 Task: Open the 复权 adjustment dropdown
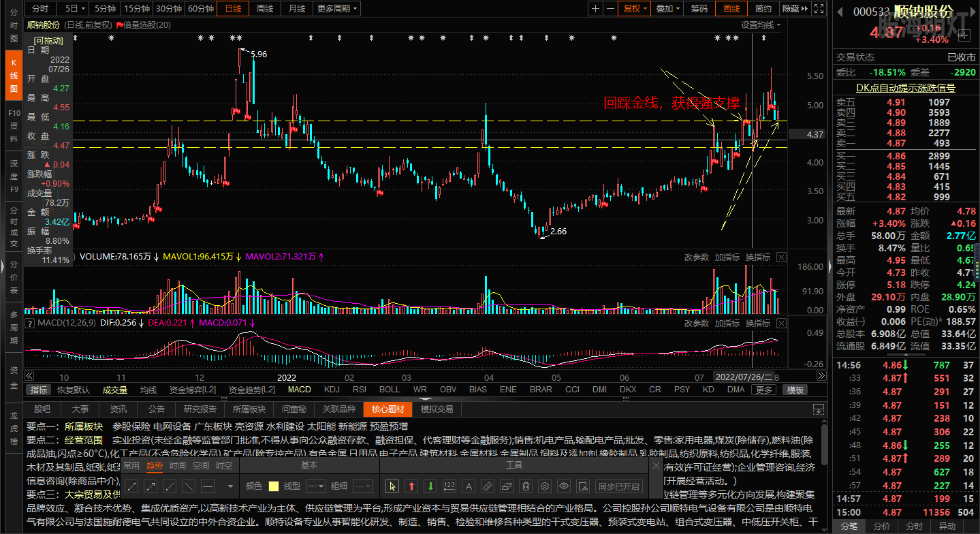pos(635,8)
